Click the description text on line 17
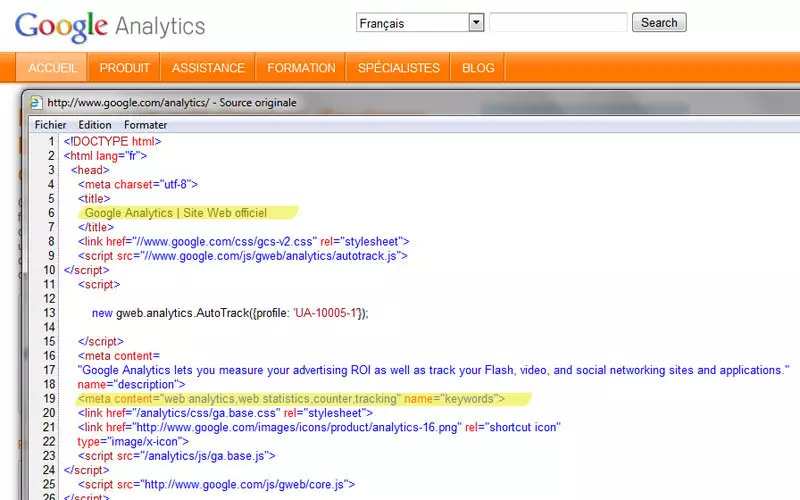800x500 pixels. 433,370
